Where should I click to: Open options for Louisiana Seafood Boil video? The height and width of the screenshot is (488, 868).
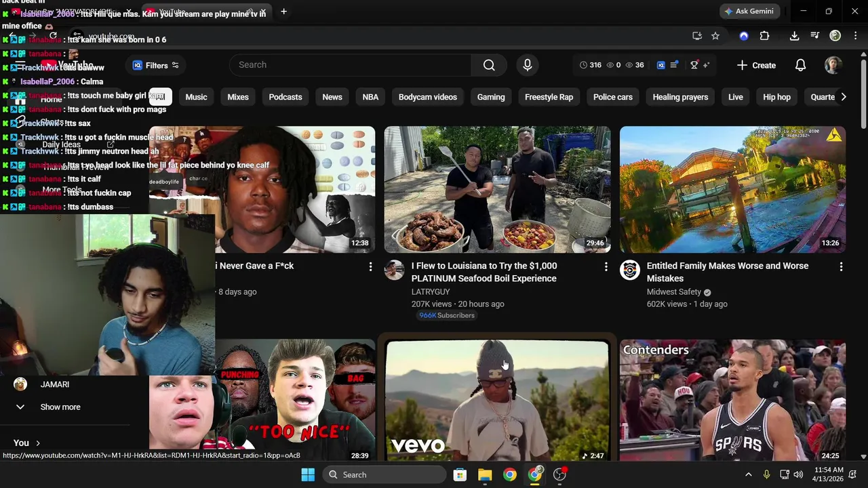tap(606, 267)
